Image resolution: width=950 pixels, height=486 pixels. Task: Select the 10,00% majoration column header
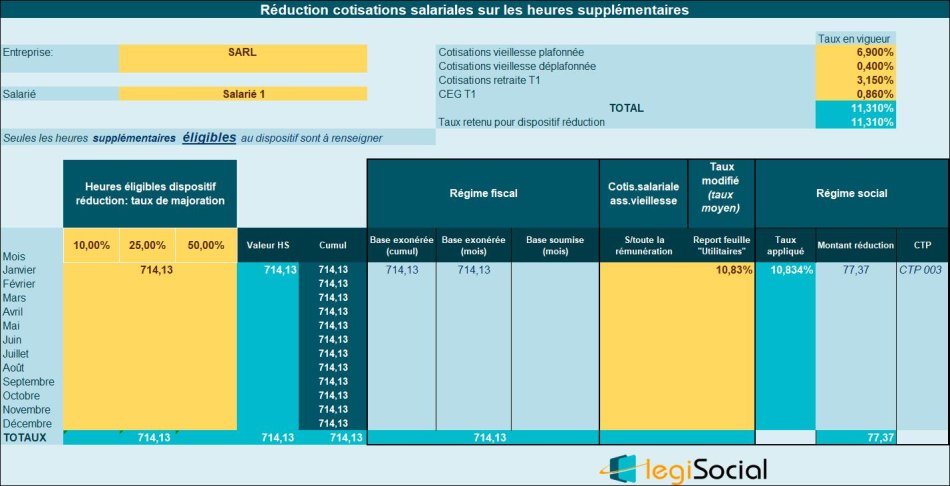point(91,245)
